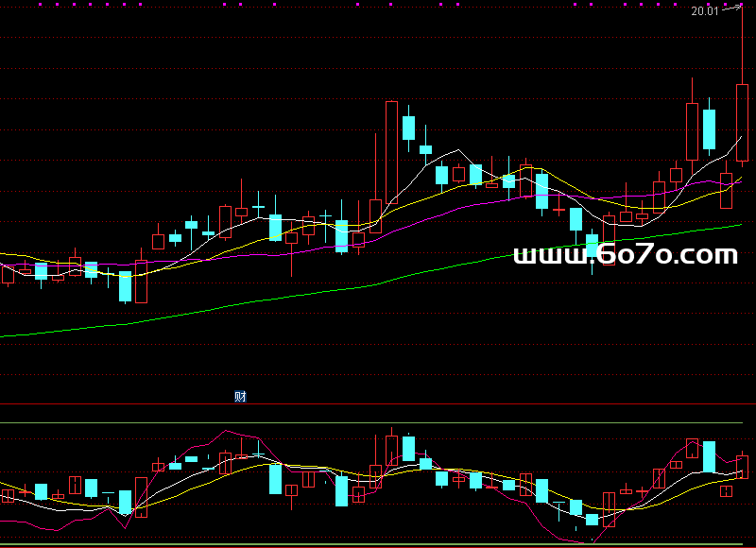This screenshot has width=756, height=548.
Task: Click the cyan candle following the tall middle red candle
Action: pyautogui.click(x=408, y=128)
